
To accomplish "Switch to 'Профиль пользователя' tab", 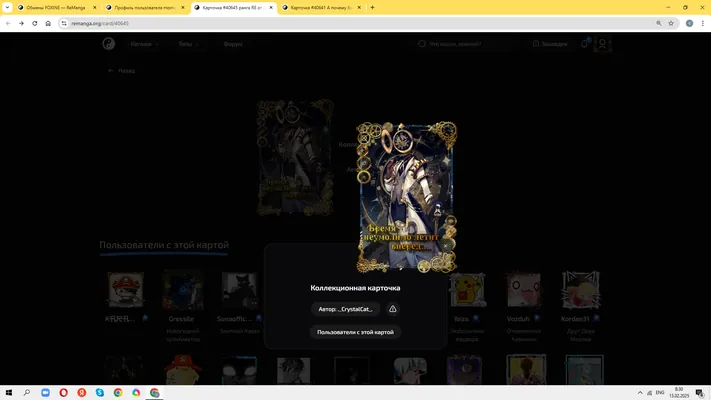I will (x=144, y=8).
